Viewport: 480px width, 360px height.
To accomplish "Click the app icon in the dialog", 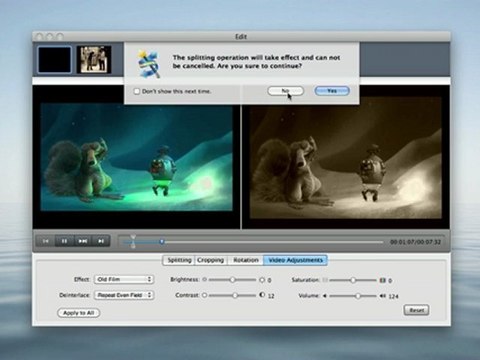I will point(149,64).
